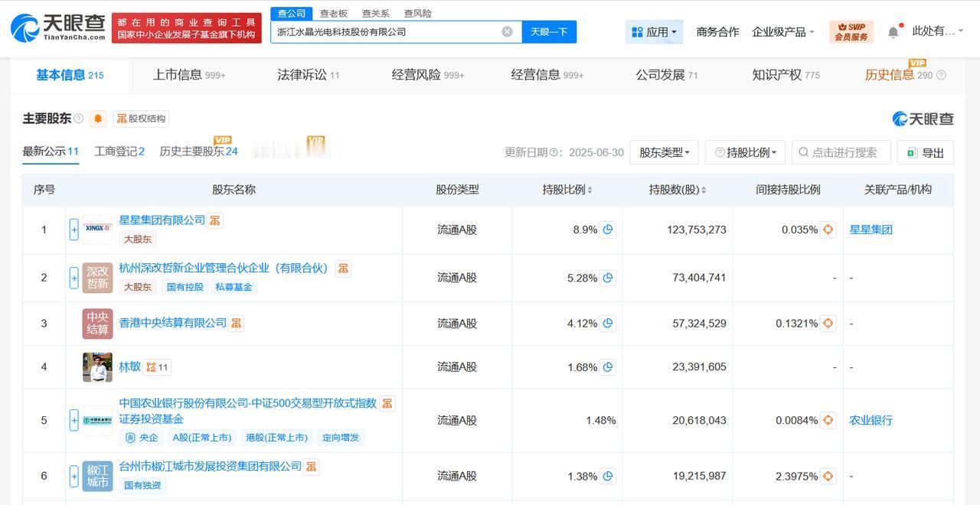Open 星星集团有限公司 shareholder link

[162, 220]
